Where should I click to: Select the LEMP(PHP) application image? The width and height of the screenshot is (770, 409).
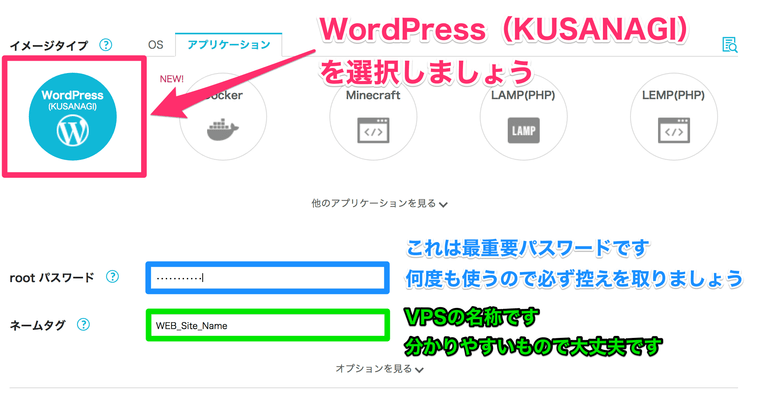(674, 117)
